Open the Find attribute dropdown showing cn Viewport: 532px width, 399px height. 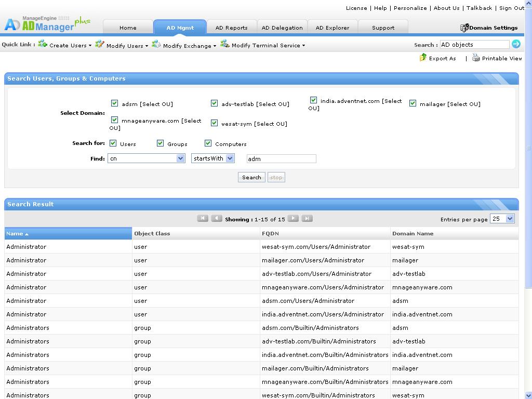point(146,158)
